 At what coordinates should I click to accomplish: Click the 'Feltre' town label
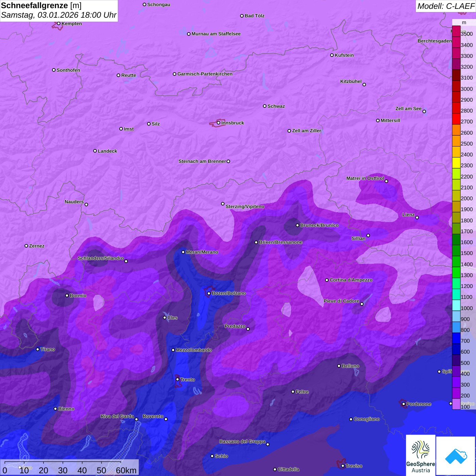click(x=302, y=392)
